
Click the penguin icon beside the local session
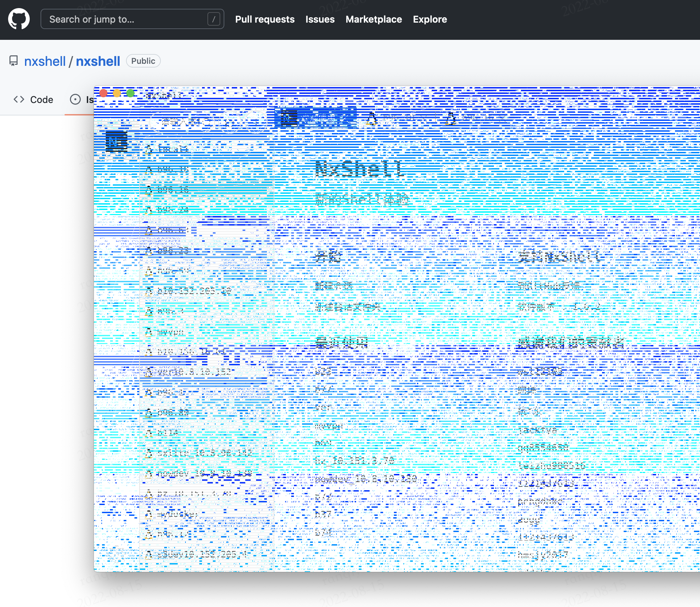(x=148, y=149)
